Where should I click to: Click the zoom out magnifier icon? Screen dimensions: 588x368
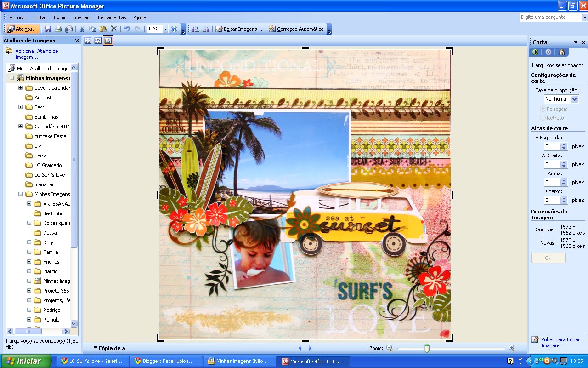point(390,348)
